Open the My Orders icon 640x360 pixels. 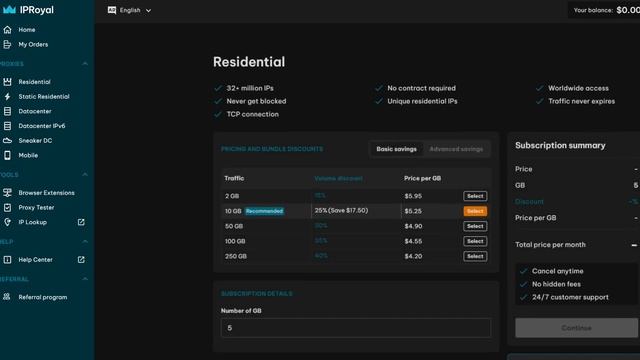[x=7, y=44]
